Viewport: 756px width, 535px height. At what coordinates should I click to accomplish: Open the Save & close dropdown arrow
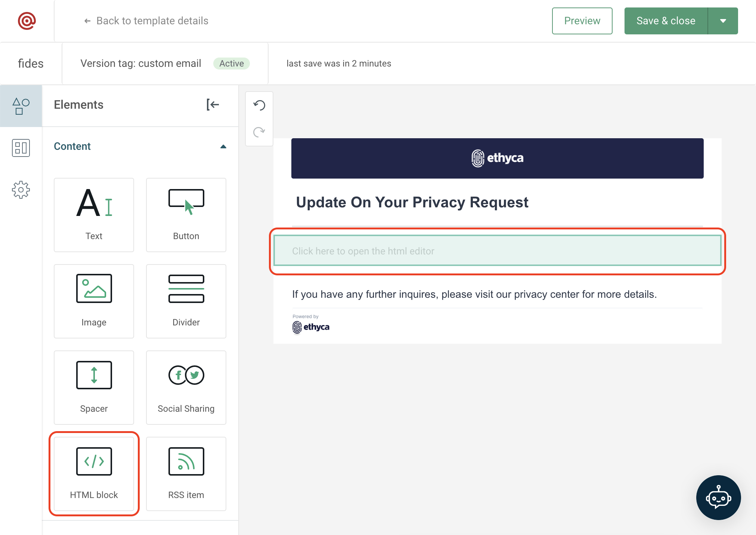point(723,21)
